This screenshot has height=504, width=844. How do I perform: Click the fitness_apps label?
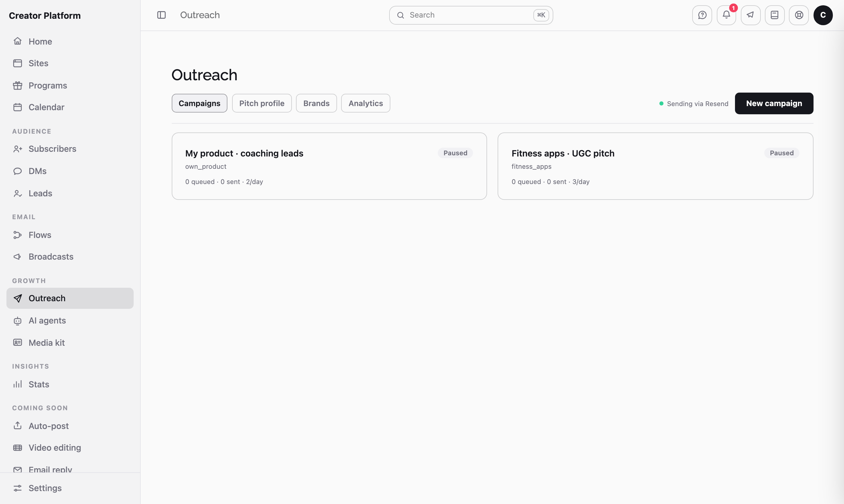click(x=531, y=166)
